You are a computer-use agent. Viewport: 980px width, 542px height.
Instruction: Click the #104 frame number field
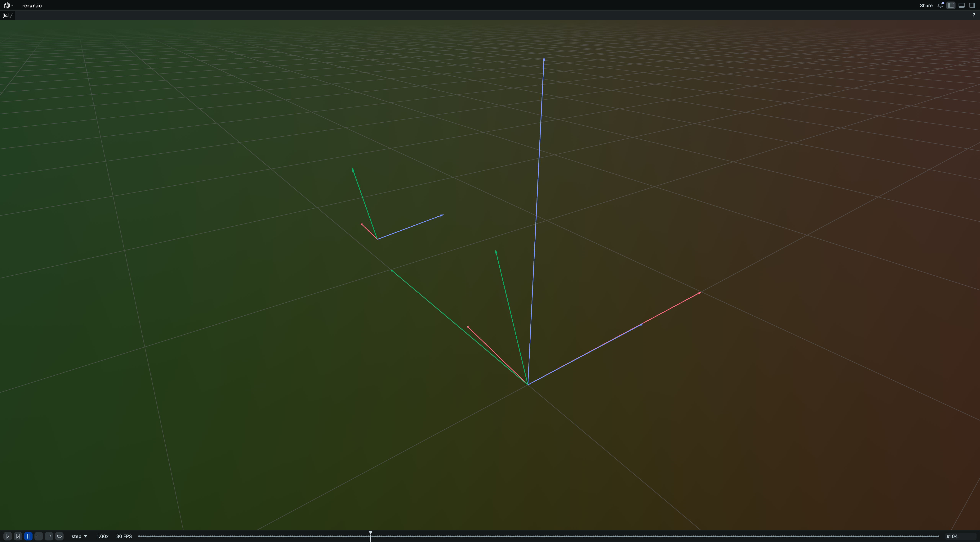pyautogui.click(x=952, y=536)
